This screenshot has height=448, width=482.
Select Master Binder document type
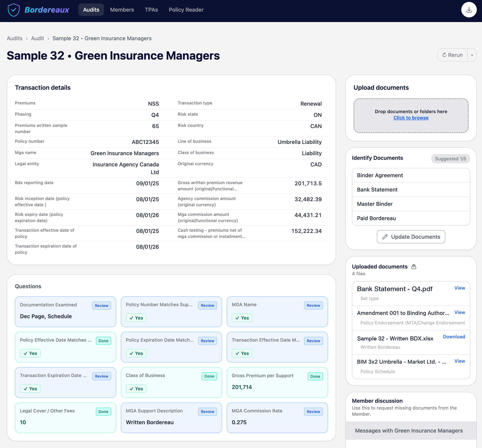click(411, 204)
